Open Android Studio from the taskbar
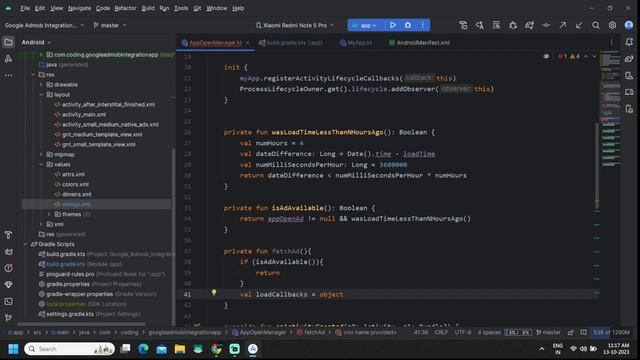 [253, 349]
